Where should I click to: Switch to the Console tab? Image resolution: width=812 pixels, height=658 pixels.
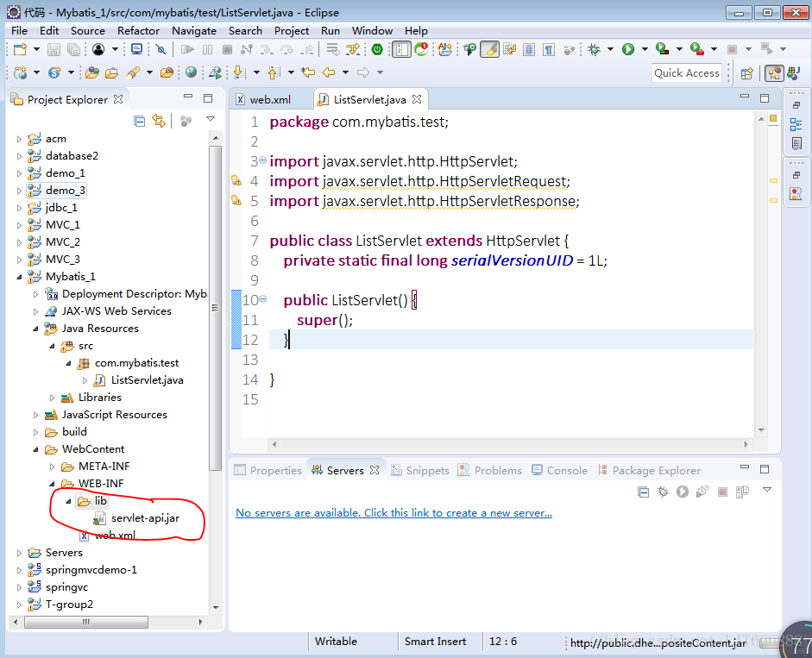point(560,470)
